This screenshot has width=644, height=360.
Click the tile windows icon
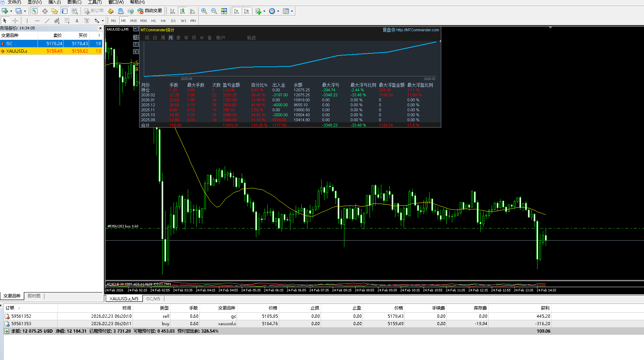[x=224, y=11]
